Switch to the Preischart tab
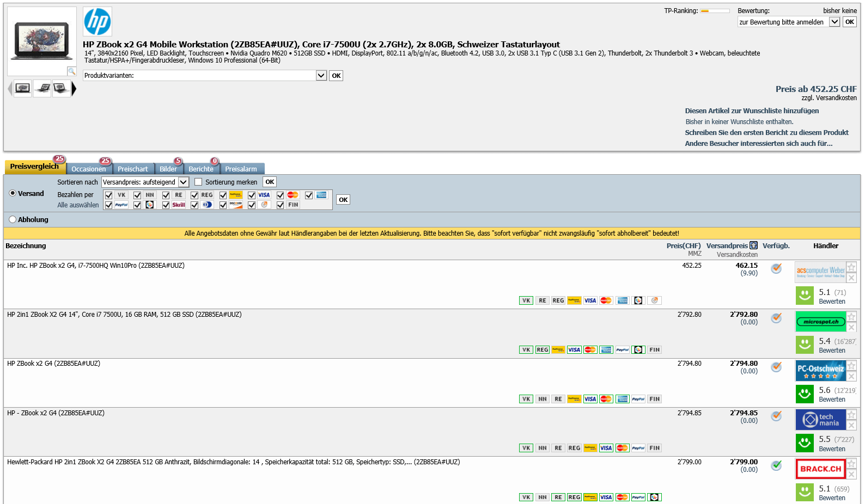Screen dimensions: 865x504 [x=133, y=169]
